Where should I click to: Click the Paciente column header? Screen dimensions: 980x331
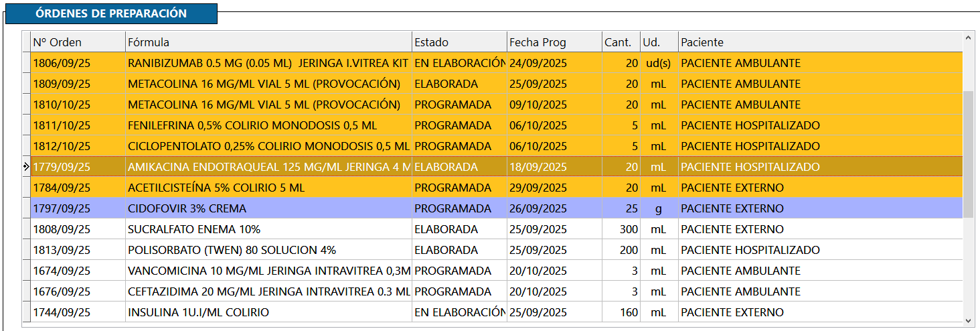point(821,42)
